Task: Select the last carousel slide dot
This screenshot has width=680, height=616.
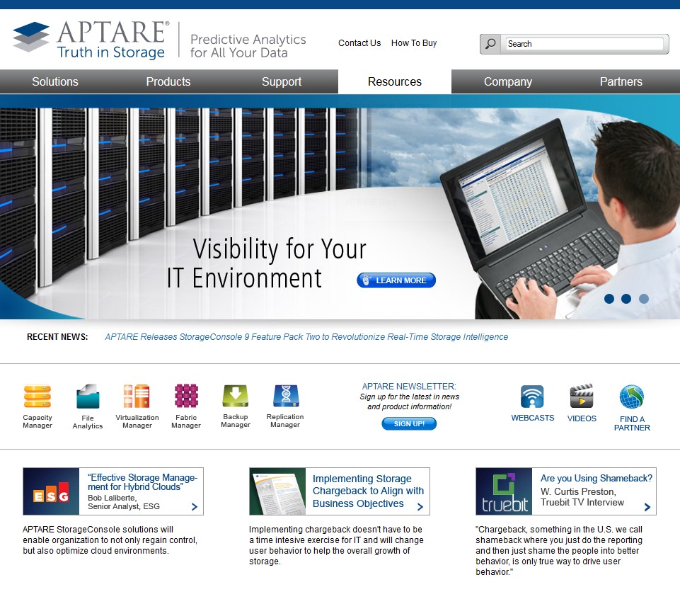Action: coord(643,299)
